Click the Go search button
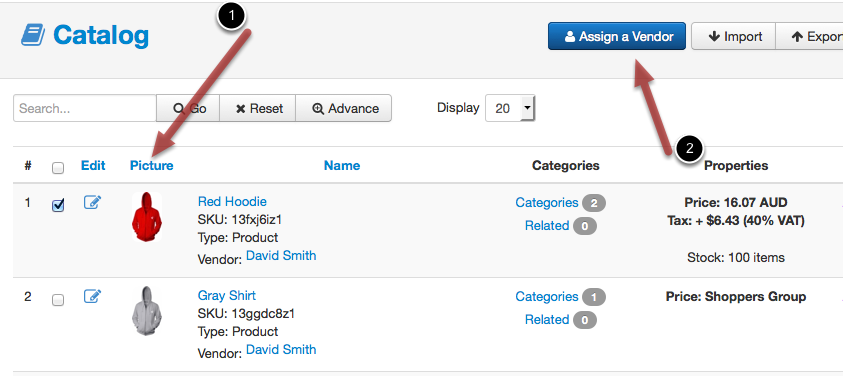This screenshot has width=843, height=376. (188, 108)
